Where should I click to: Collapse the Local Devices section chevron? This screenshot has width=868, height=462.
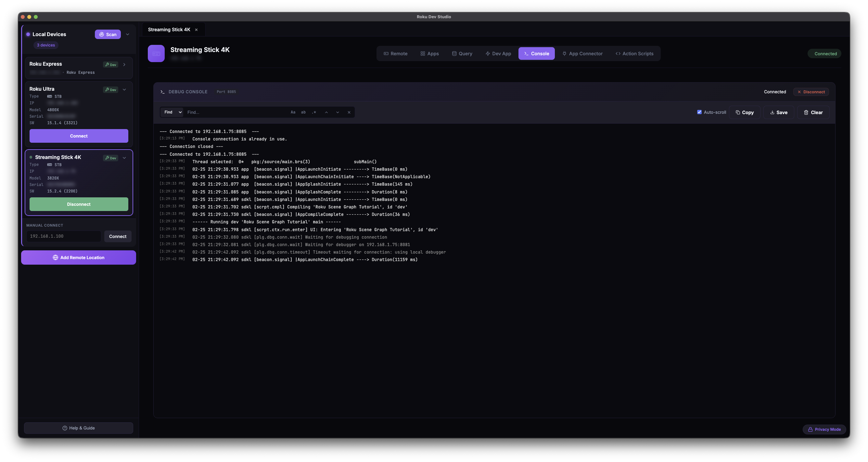click(x=127, y=34)
